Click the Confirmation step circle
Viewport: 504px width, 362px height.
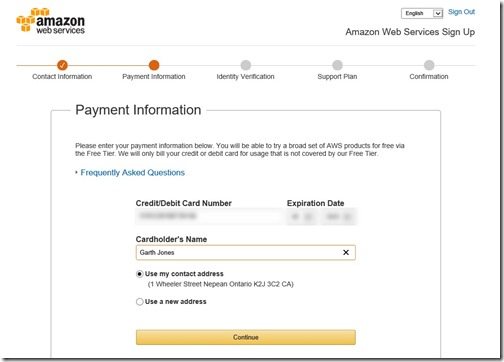tap(429, 65)
